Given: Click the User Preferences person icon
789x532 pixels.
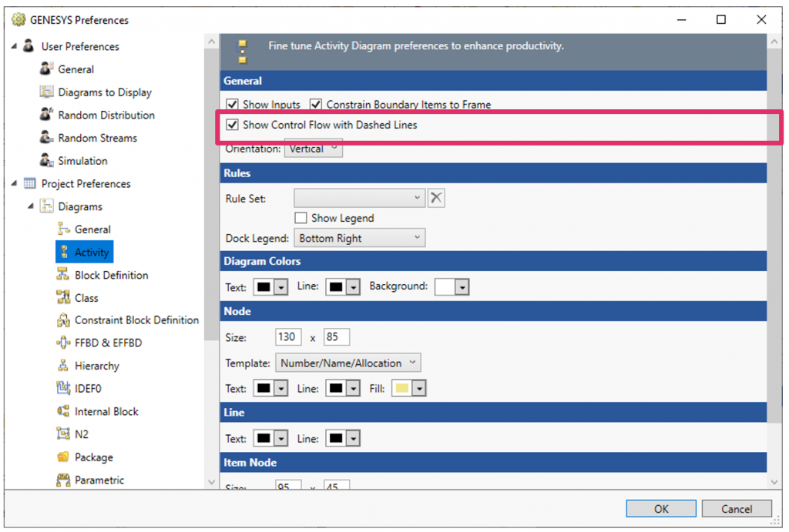Looking at the screenshot, I should 29,45.
